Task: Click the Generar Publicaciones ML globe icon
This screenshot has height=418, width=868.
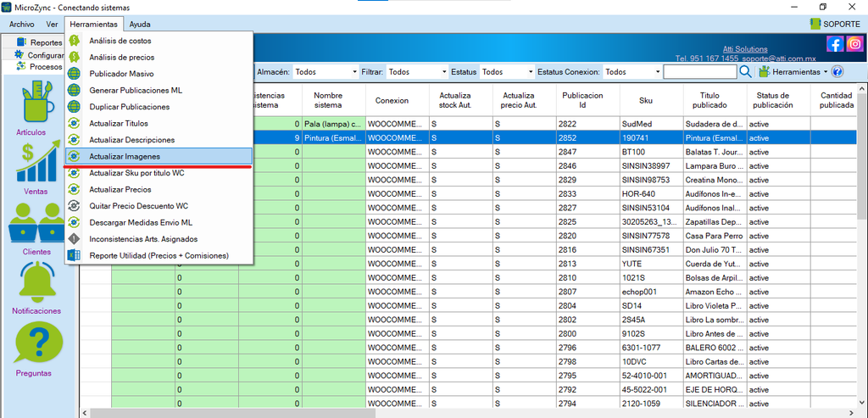Action: (x=75, y=90)
